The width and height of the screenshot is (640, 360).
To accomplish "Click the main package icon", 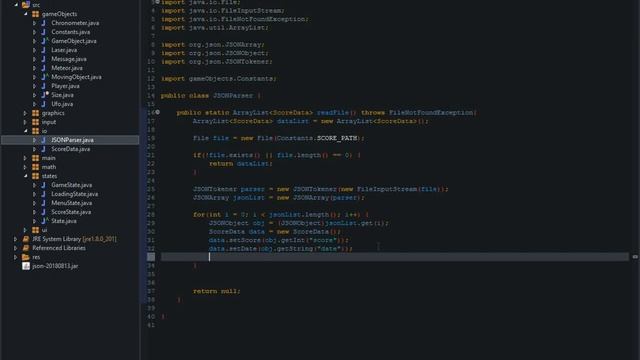I will [36, 158].
